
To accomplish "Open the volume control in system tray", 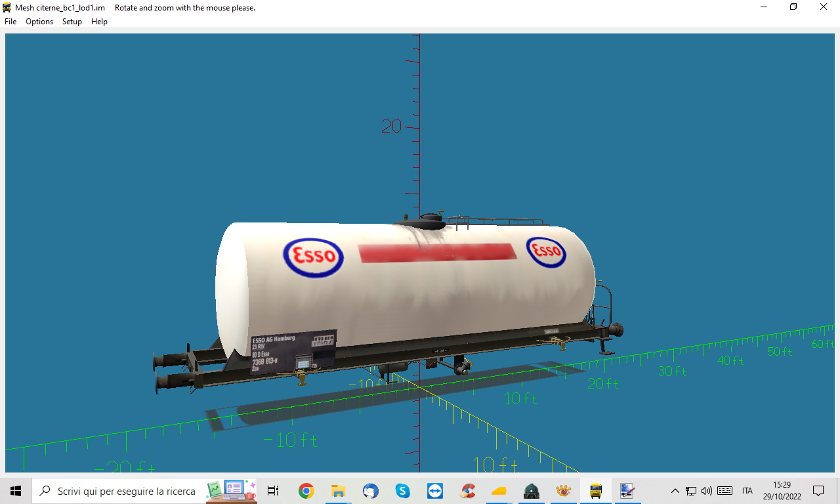I will (x=707, y=491).
